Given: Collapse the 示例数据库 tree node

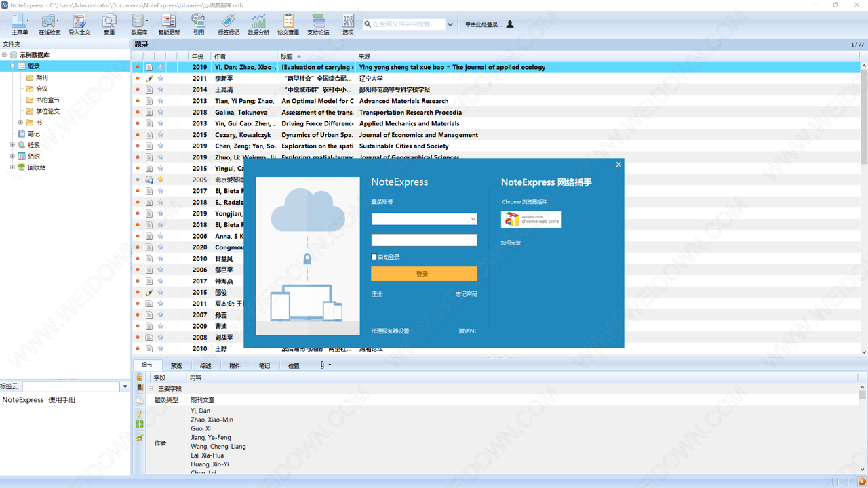Looking at the screenshot, I should click(4, 55).
